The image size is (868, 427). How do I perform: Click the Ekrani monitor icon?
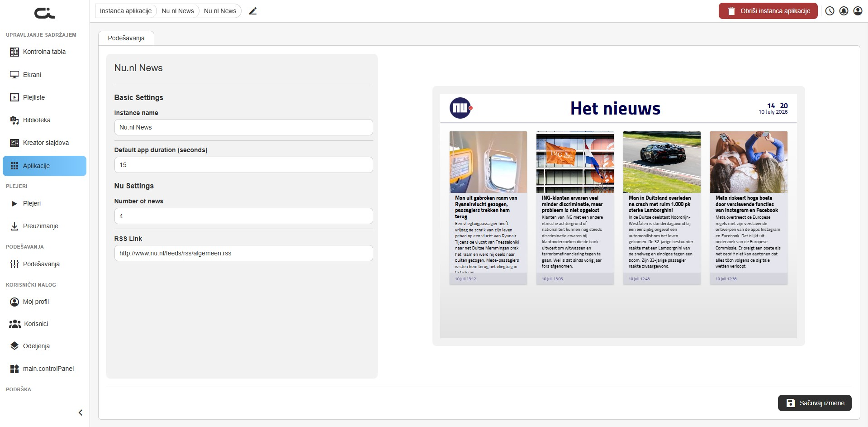pyautogui.click(x=14, y=75)
